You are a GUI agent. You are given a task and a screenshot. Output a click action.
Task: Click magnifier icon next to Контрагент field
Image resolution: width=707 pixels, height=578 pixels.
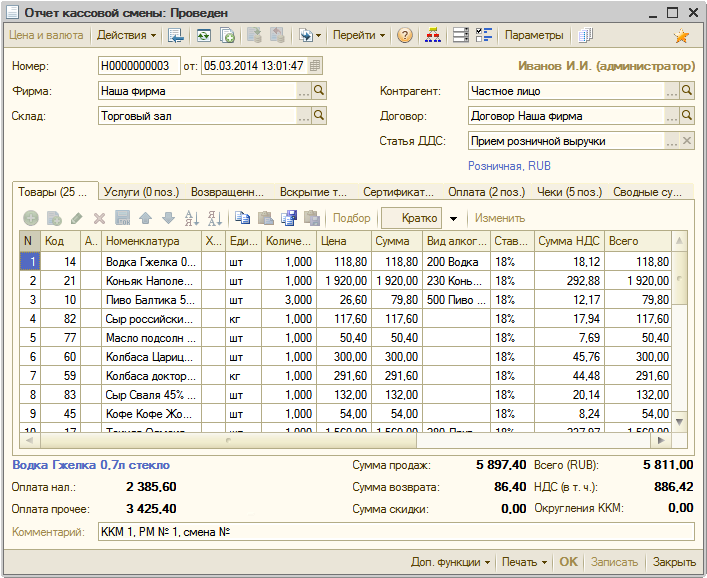[x=687, y=91]
